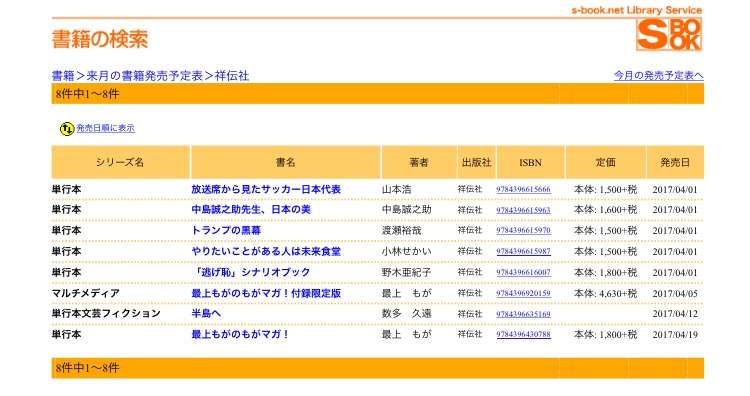This screenshot has height=396, width=750.
Task: Select author name 数多 久遠
Action: [407, 314]
